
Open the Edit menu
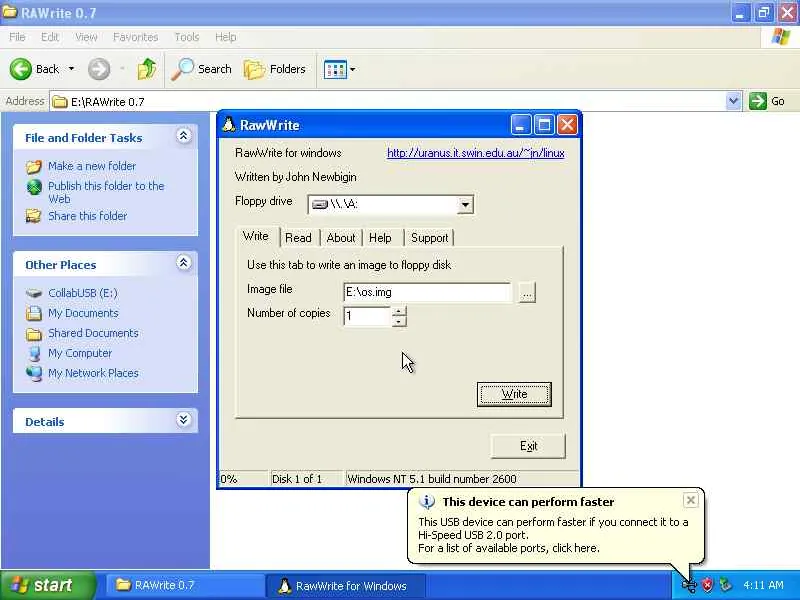point(49,37)
